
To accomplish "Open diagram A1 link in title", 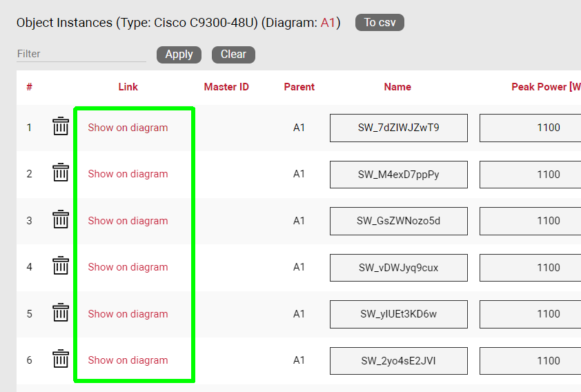I will (328, 23).
